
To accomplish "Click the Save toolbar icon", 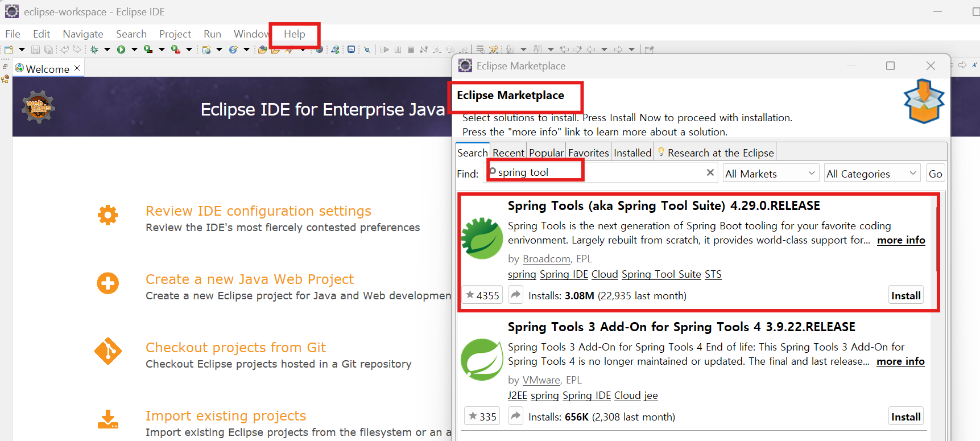I will coord(35,50).
